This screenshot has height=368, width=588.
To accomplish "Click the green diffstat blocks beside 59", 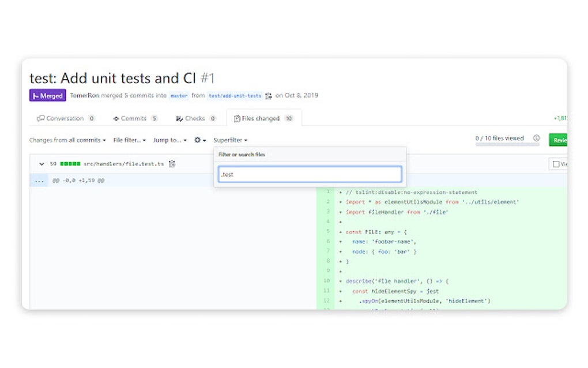I will pyautogui.click(x=70, y=164).
